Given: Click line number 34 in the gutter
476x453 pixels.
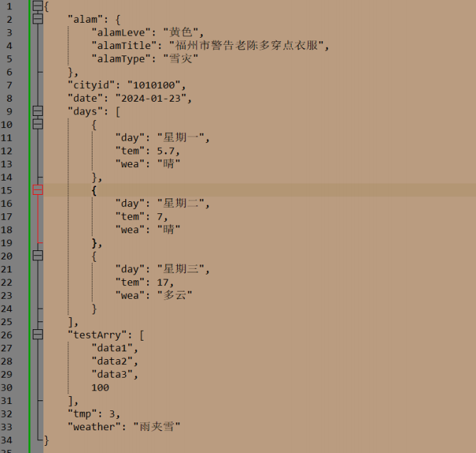Looking at the screenshot, I should pyautogui.click(x=6, y=440).
